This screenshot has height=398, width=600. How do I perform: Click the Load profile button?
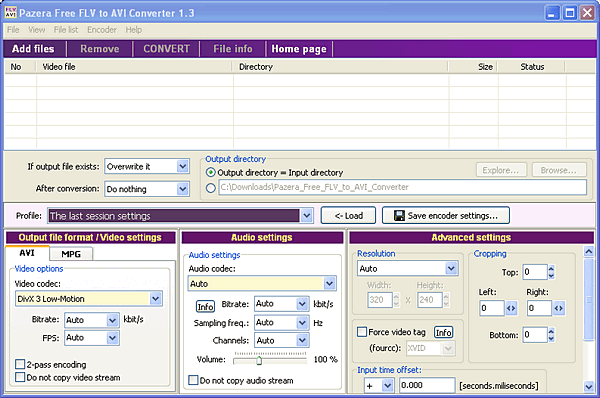point(349,216)
